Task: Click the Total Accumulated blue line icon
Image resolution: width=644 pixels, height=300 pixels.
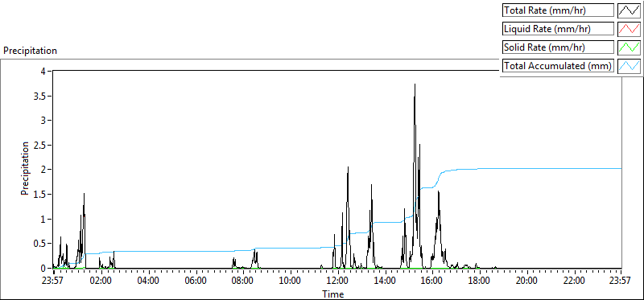Action: coord(629,66)
